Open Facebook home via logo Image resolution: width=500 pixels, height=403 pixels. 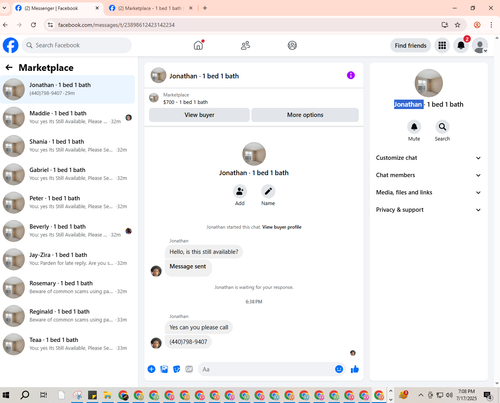pos(10,45)
